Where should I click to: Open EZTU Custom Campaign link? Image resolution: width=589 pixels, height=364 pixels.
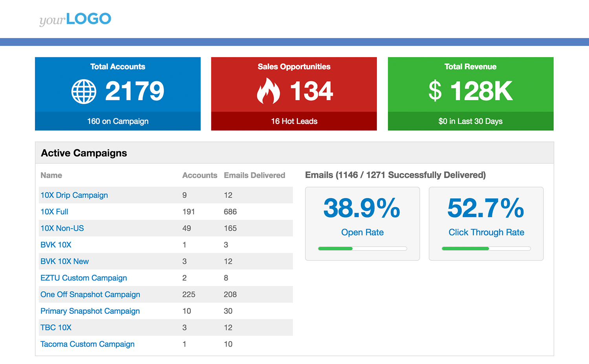pos(84,278)
